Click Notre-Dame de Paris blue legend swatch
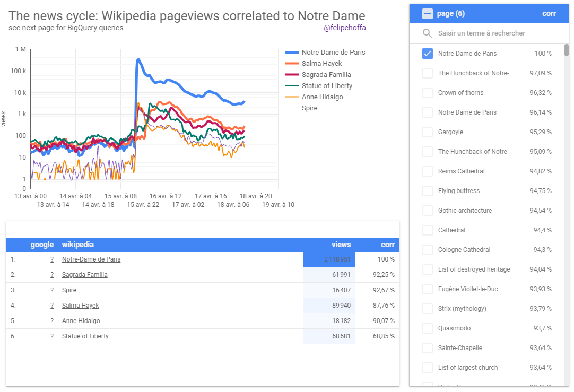The image size is (574, 392). coord(292,53)
